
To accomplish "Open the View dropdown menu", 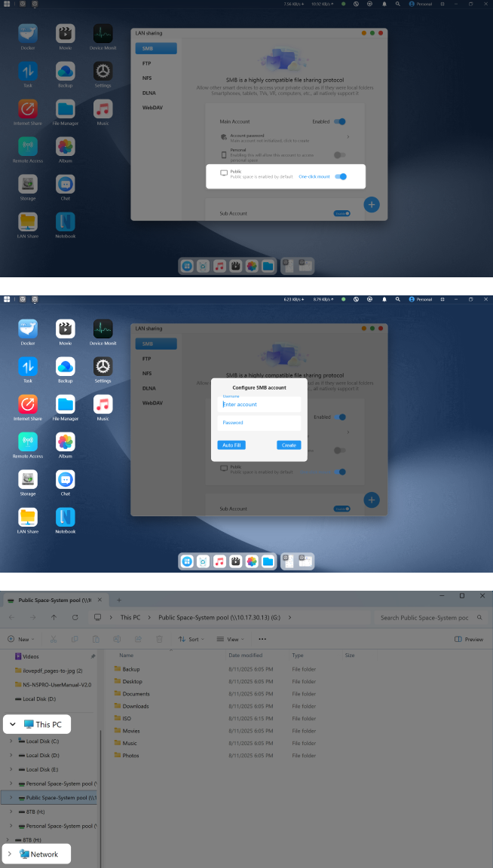I will [x=230, y=639].
